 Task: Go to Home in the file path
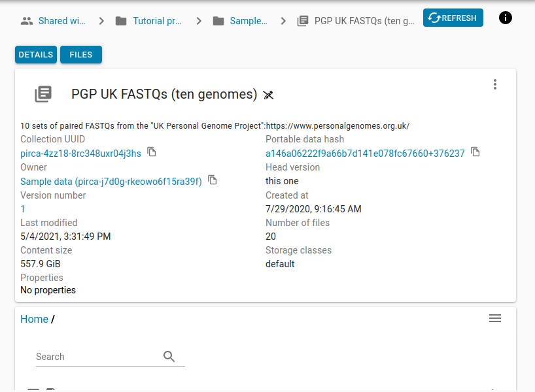coord(34,319)
